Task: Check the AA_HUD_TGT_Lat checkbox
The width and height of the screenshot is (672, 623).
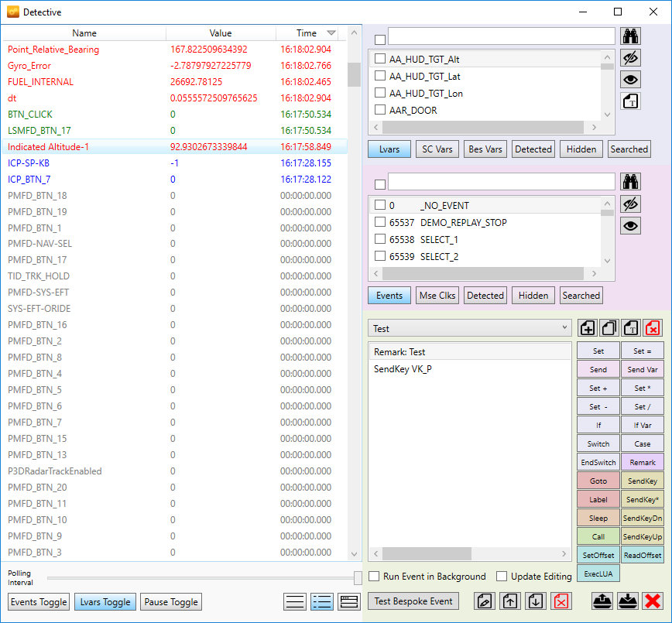Action: point(379,76)
